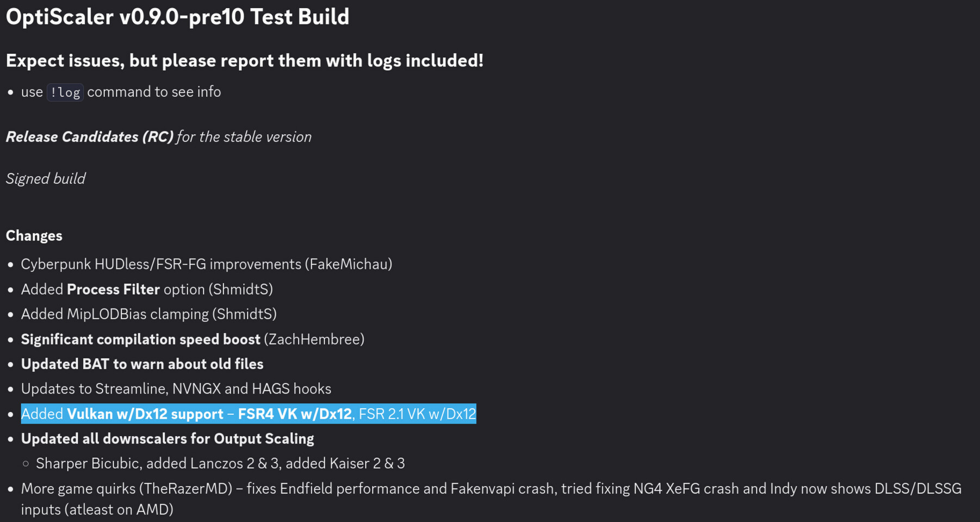Click the "TheRazerMD" name in game quirks
Screen dimensions: 980x522
coord(185,488)
